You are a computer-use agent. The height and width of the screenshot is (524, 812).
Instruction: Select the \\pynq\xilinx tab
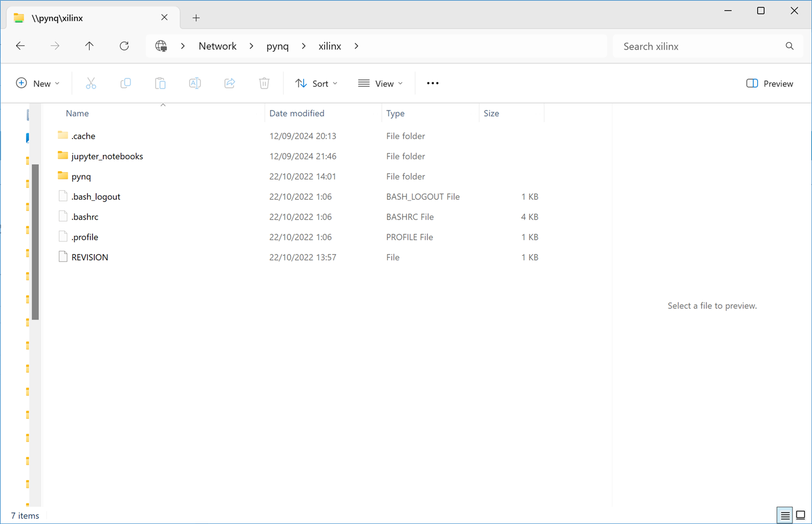point(92,18)
